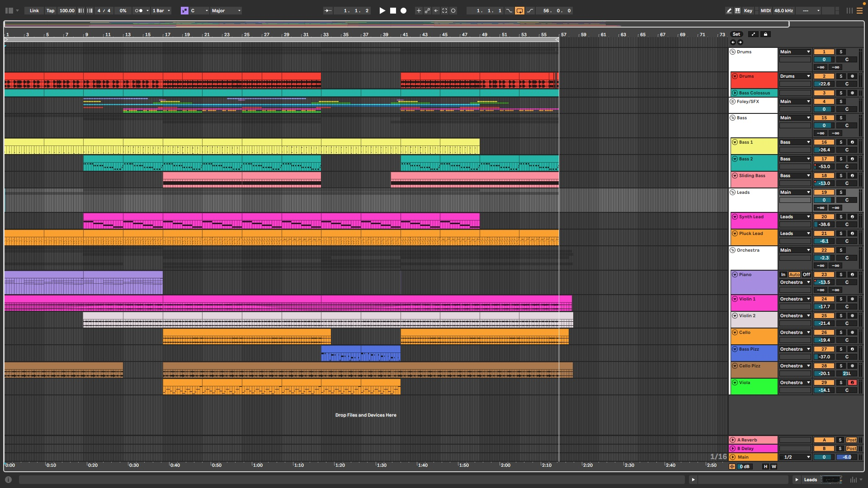Click the Stop transport button

[393, 10]
